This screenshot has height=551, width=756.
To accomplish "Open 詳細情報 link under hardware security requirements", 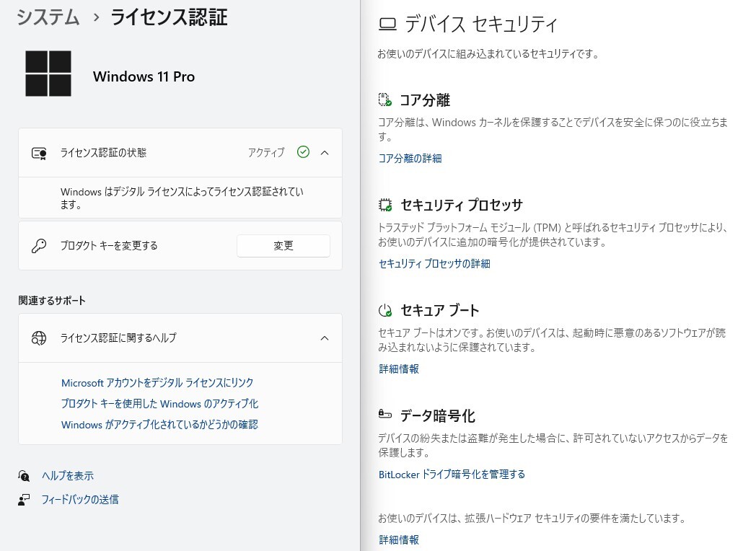I will [399, 540].
